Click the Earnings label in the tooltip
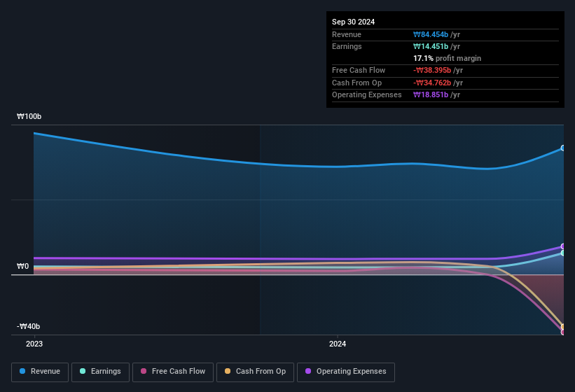 347,46
